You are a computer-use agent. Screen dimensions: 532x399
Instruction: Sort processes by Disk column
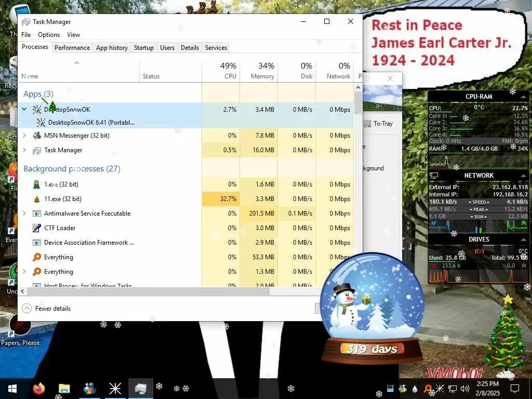pyautogui.click(x=297, y=71)
